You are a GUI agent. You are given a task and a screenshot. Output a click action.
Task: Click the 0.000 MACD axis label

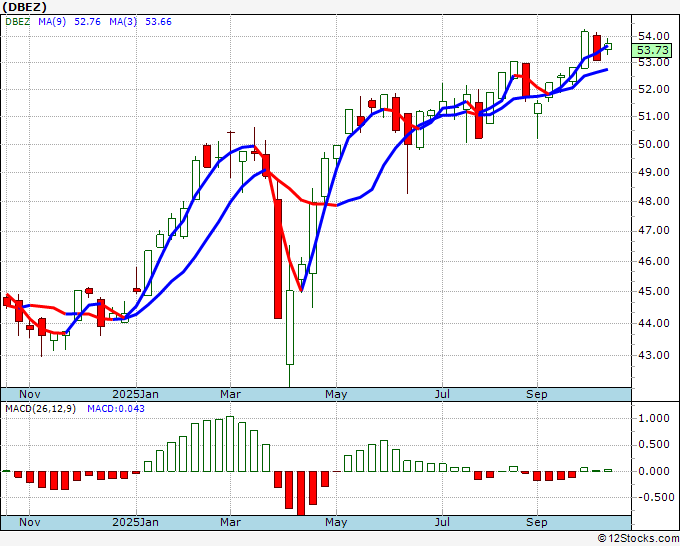point(654,471)
